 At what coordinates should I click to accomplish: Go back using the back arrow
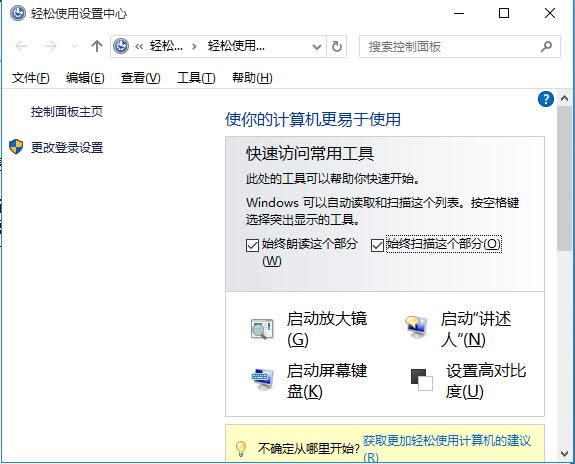tap(22, 46)
